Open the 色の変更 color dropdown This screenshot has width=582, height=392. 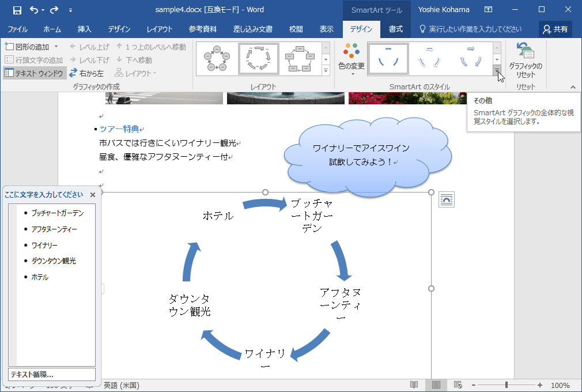[352, 59]
